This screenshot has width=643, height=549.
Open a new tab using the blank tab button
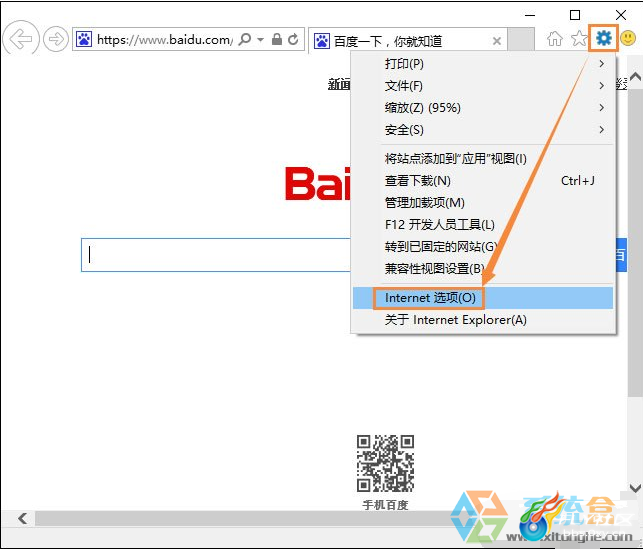(x=521, y=40)
